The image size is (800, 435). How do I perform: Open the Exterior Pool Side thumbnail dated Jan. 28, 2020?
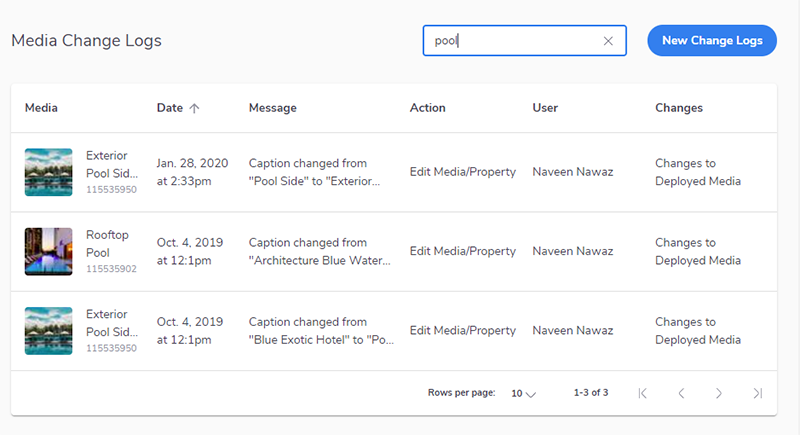click(48, 172)
